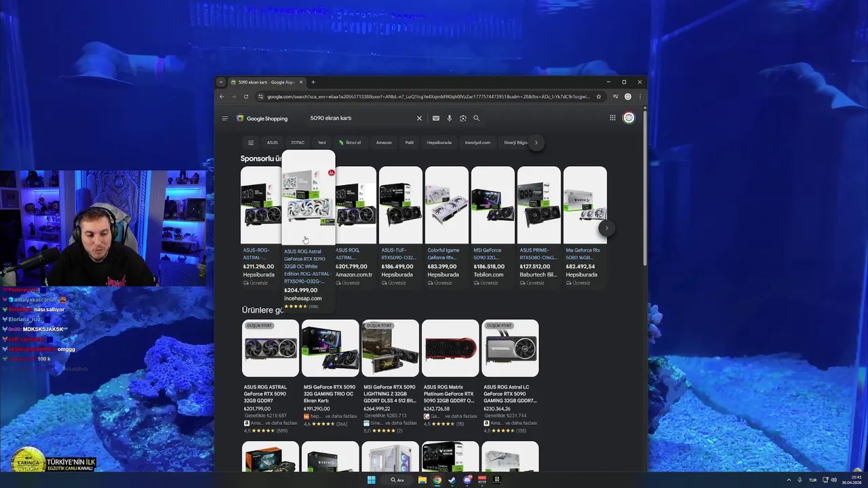
Task: Click the ROG Matrix product image
Action: (x=450, y=348)
